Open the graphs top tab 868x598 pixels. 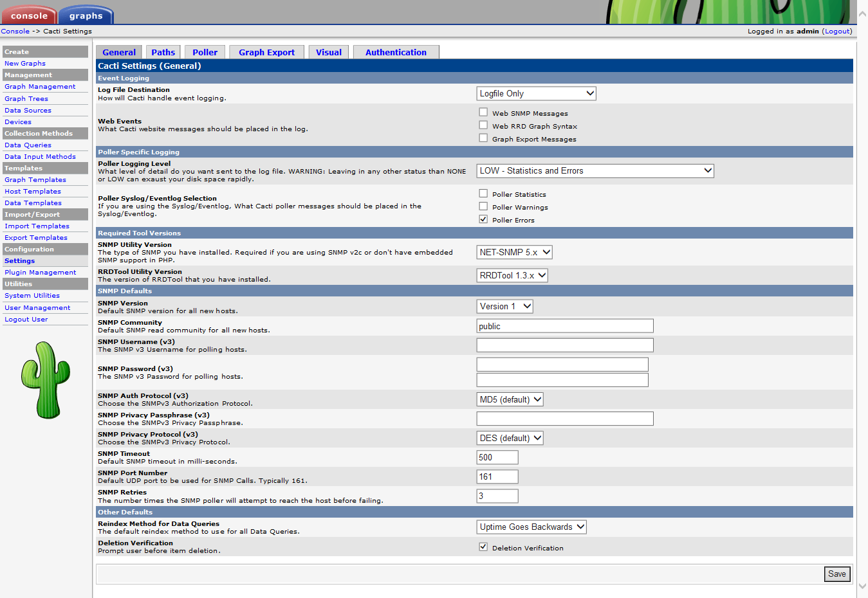point(86,15)
